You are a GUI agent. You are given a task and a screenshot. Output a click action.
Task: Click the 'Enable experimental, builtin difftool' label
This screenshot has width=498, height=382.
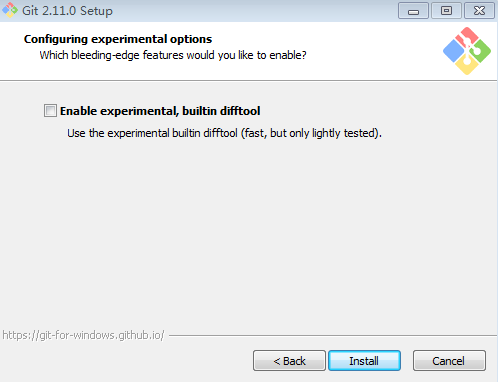pyautogui.click(x=160, y=111)
